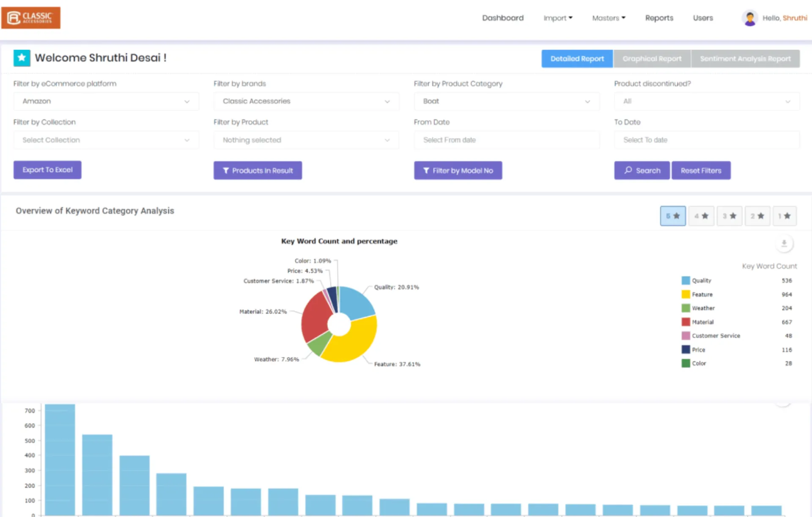
Task: Click the Feature yellow legend swatch
Action: coord(686,294)
